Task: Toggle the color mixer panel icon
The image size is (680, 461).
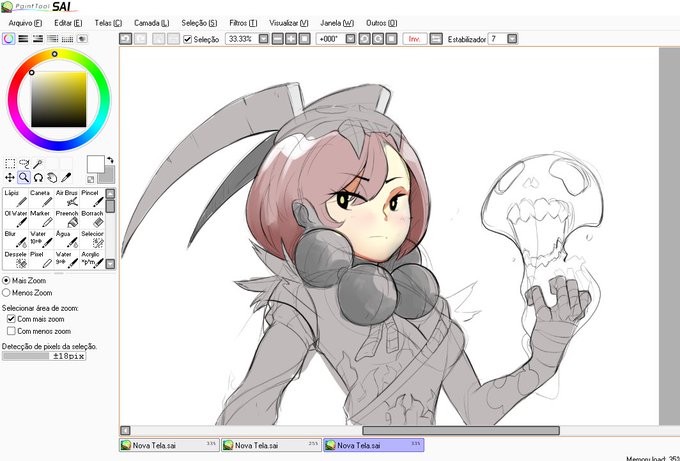Action: 52,39
